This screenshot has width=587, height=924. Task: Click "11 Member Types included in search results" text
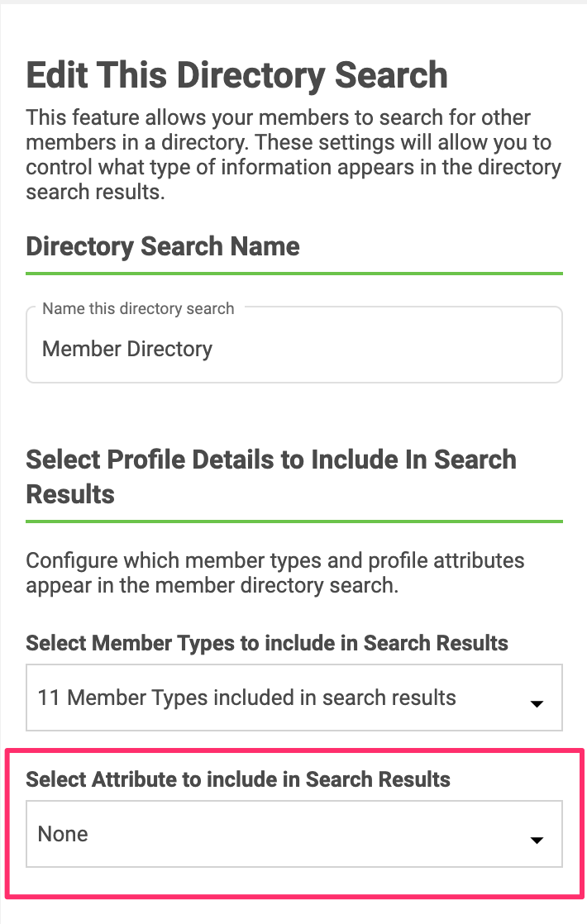pyautogui.click(x=246, y=698)
